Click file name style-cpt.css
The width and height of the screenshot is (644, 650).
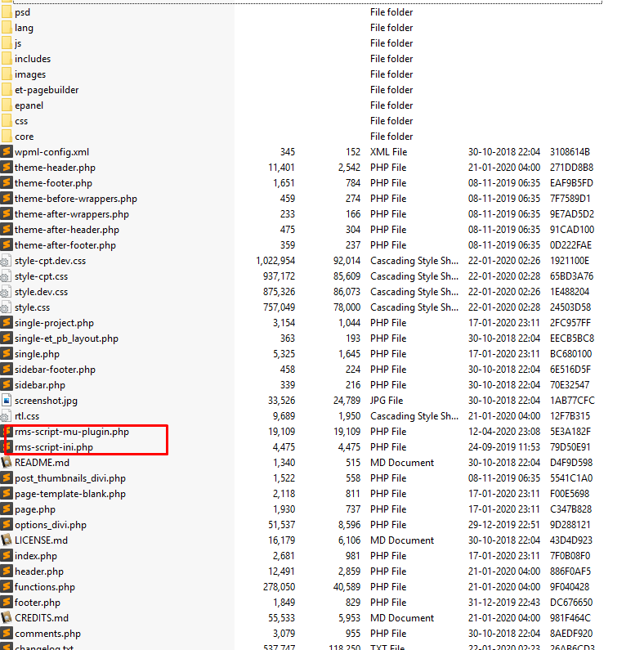coord(41,276)
